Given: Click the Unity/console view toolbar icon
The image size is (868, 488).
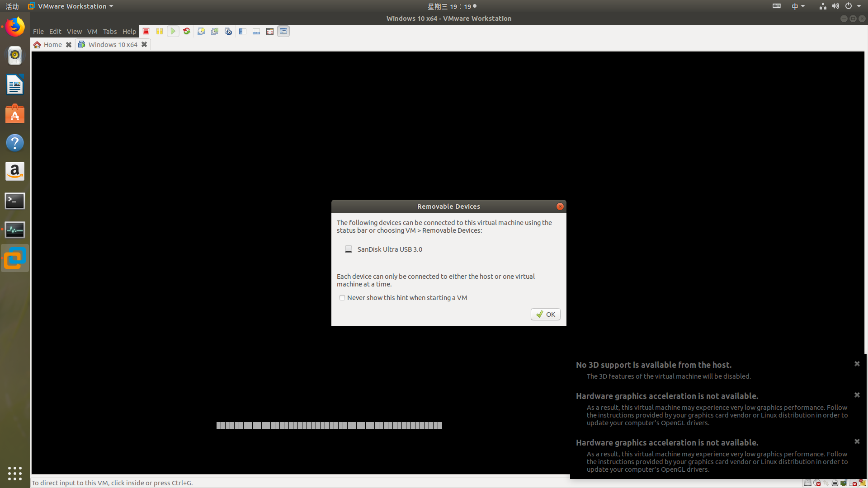Looking at the screenshot, I should click(x=283, y=31).
